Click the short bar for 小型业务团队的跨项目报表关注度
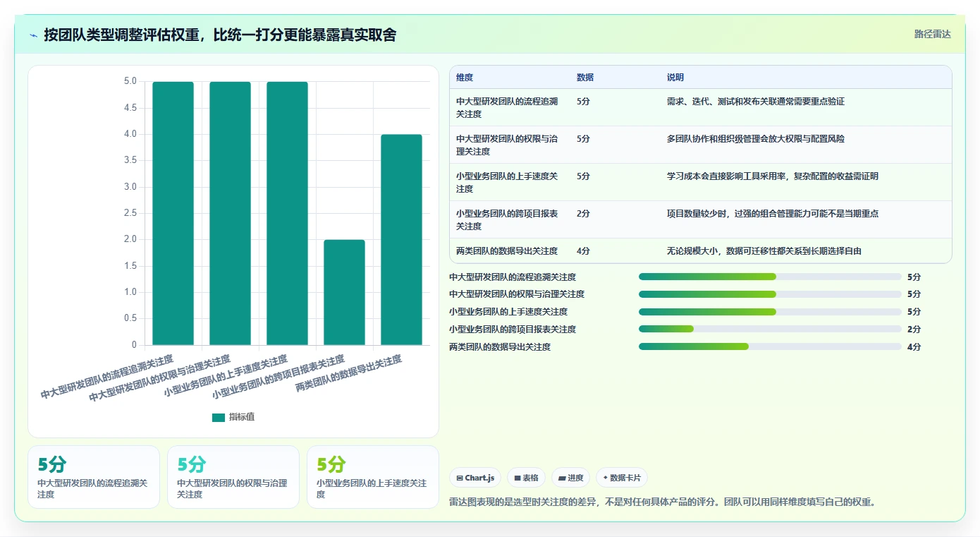 [344, 292]
